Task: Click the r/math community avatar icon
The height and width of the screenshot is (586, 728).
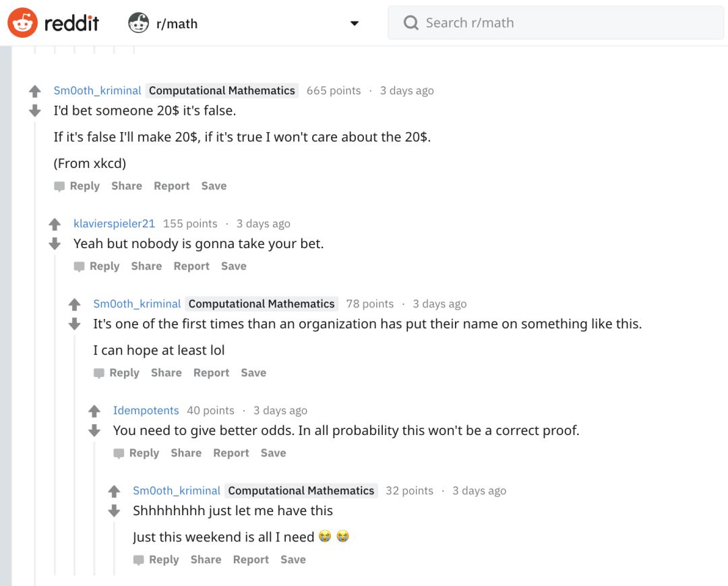Action: (138, 23)
